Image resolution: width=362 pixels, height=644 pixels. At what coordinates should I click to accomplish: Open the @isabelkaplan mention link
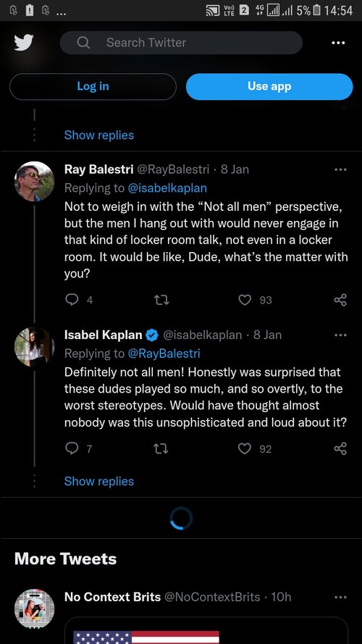pos(167,188)
